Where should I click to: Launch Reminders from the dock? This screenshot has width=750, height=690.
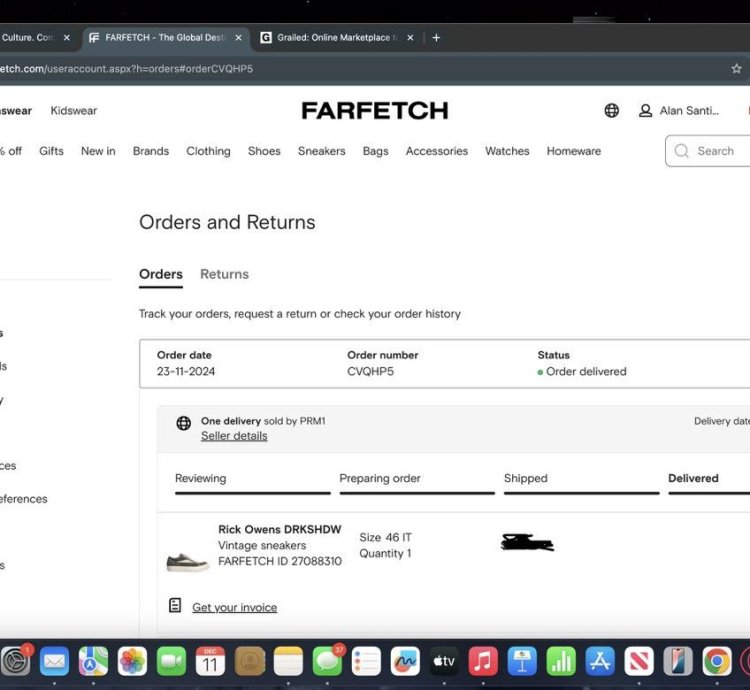click(366, 662)
